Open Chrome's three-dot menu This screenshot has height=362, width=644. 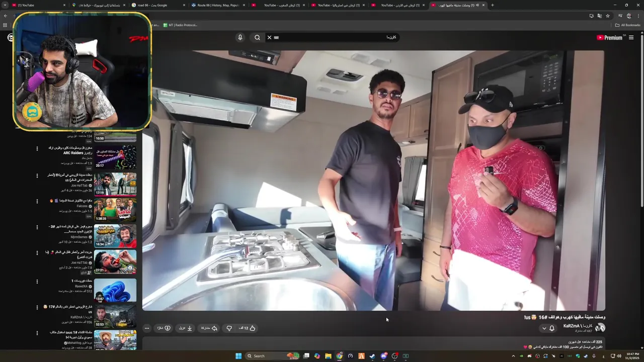(x=638, y=16)
